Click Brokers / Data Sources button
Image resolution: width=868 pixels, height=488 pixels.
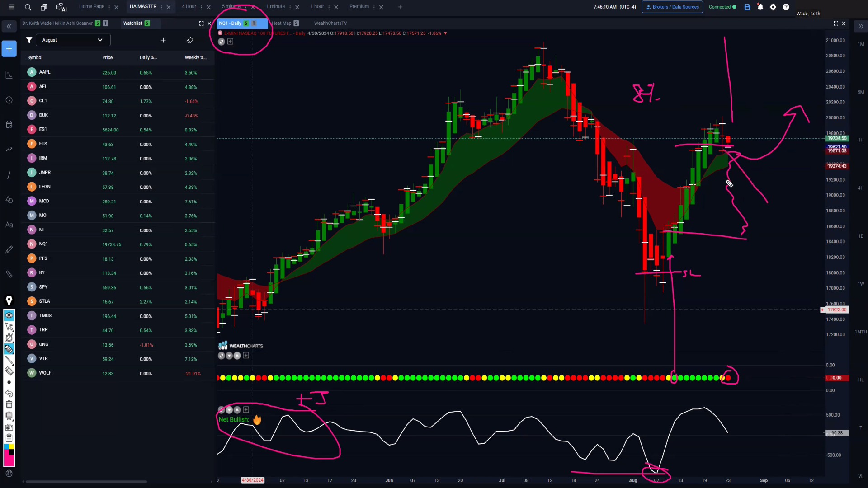point(672,7)
